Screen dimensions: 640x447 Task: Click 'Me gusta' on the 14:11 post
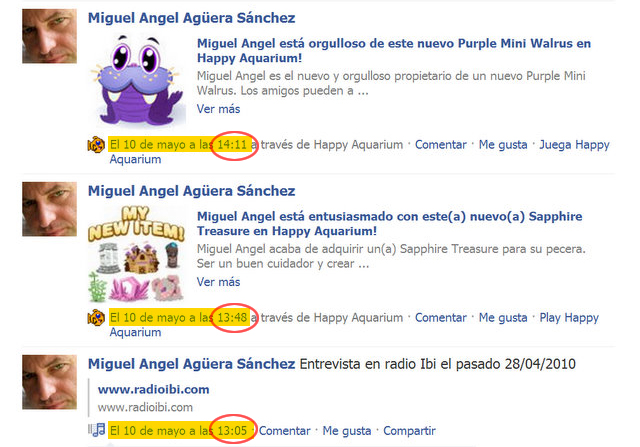(x=503, y=145)
